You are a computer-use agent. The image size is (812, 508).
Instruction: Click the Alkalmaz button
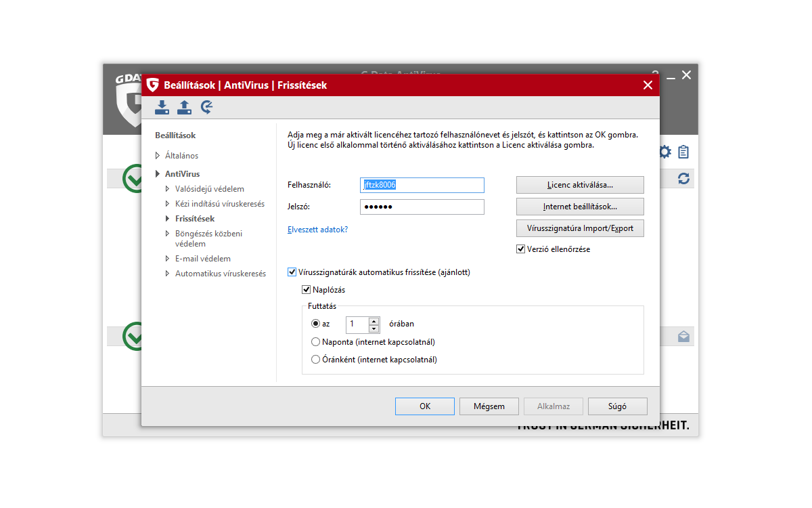click(554, 406)
